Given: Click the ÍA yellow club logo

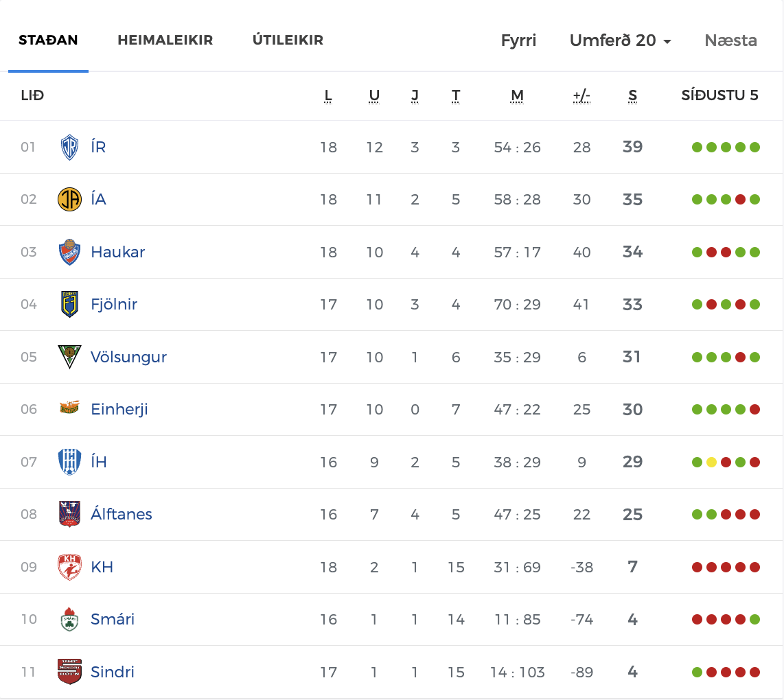Looking at the screenshot, I should tap(69, 200).
